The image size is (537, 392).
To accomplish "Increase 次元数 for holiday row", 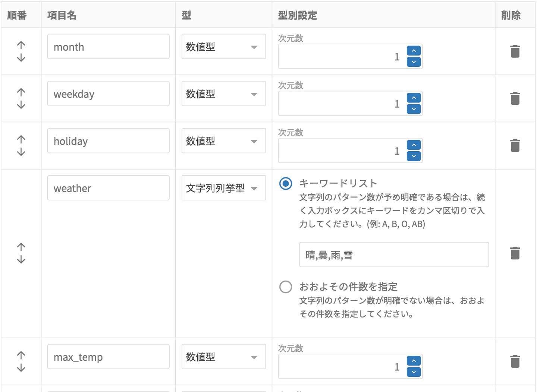I will pos(414,145).
